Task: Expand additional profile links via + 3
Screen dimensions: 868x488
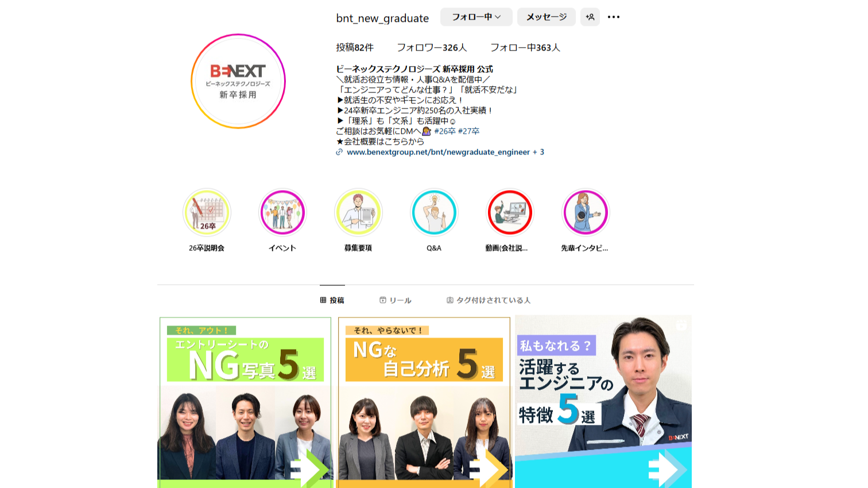Action: pos(538,152)
